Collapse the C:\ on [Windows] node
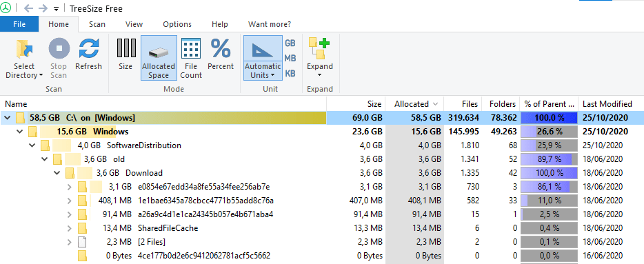Screen dimensions: 644x264 click(x=7, y=119)
